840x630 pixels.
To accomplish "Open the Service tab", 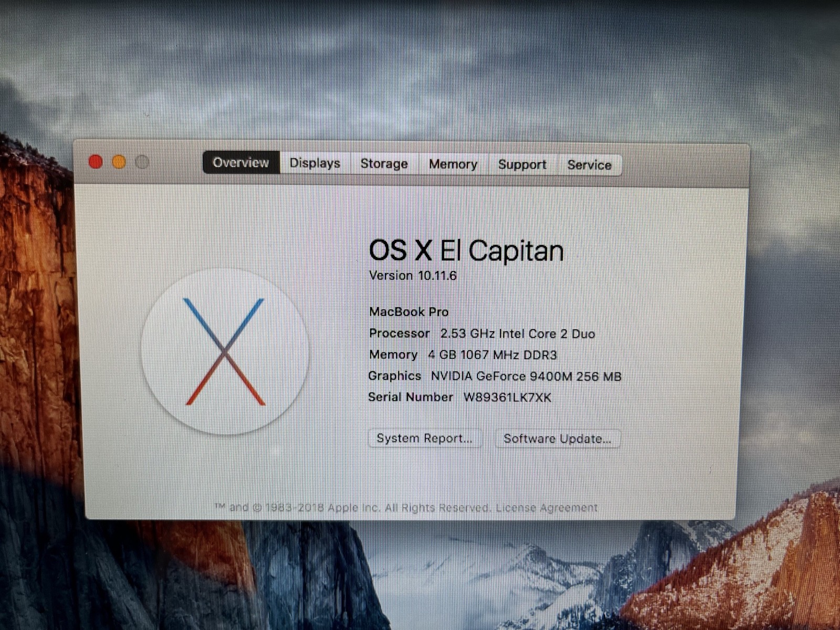I will [590, 165].
